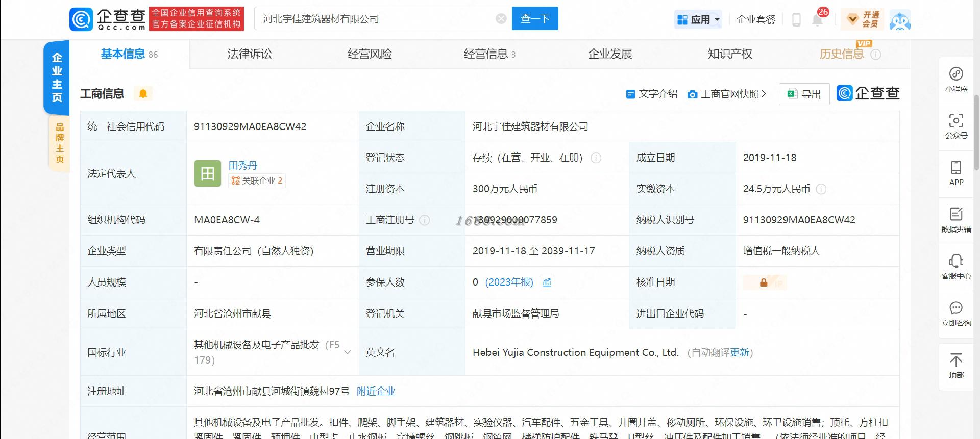Open 工商官网快照 snapshot

727,94
